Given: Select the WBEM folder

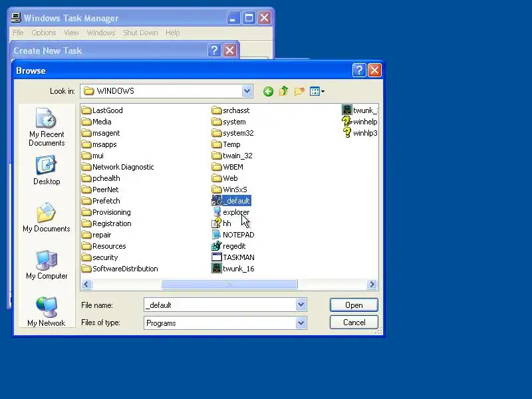Looking at the screenshot, I should click(227, 167).
